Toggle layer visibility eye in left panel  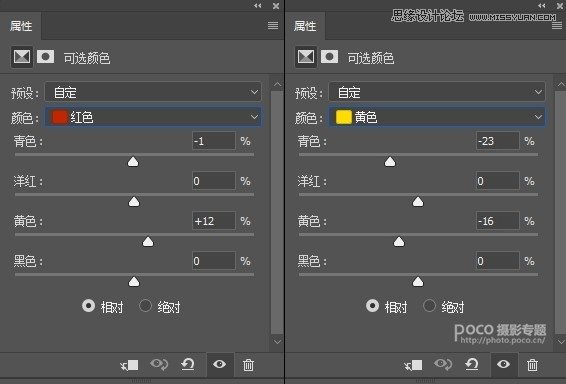219,364
